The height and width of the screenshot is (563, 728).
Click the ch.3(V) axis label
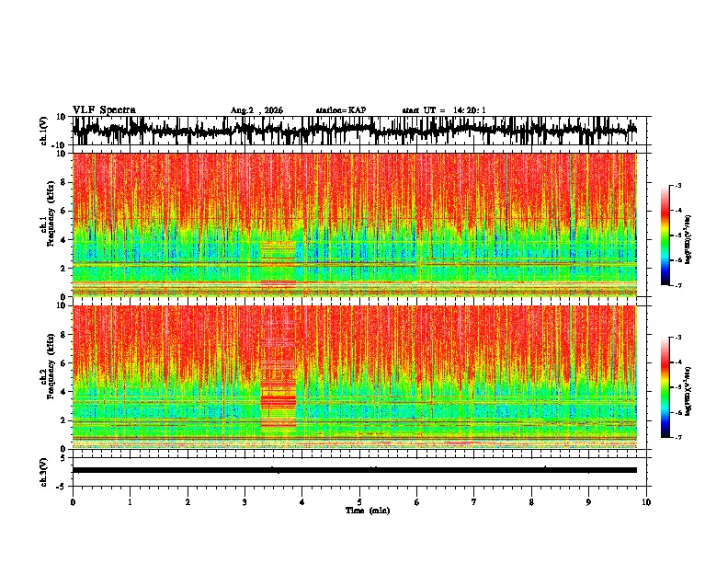tap(44, 473)
